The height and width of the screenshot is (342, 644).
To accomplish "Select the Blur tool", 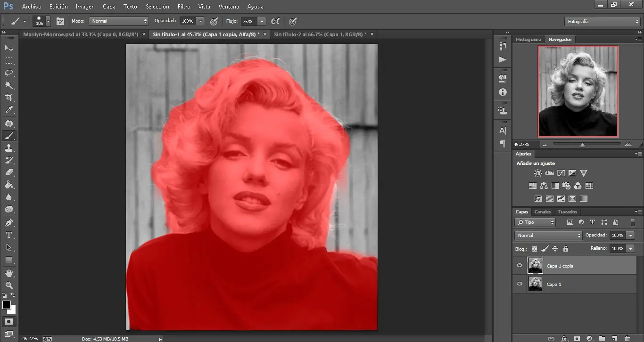I will pyautogui.click(x=9, y=197).
